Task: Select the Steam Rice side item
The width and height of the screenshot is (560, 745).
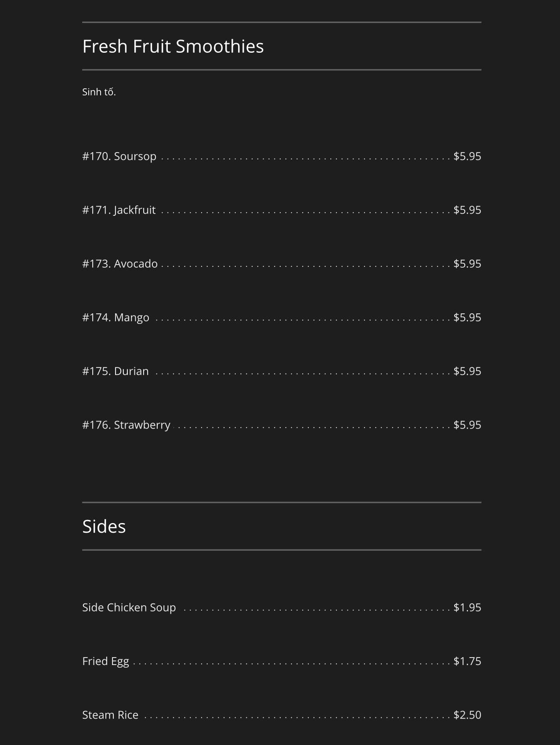Action: click(x=110, y=715)
